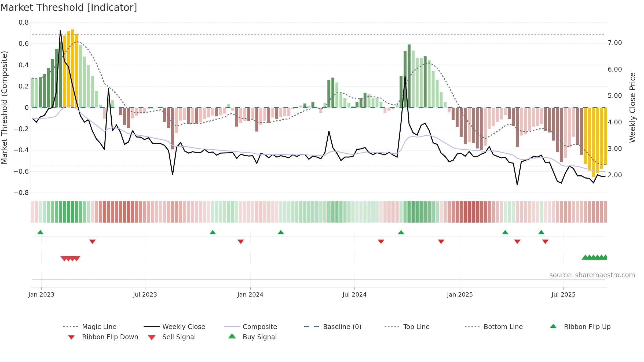
Task: Click the Ribbon Flip Down triangle near August 2024
Action: pyautogui.click(x=381, y=242)
